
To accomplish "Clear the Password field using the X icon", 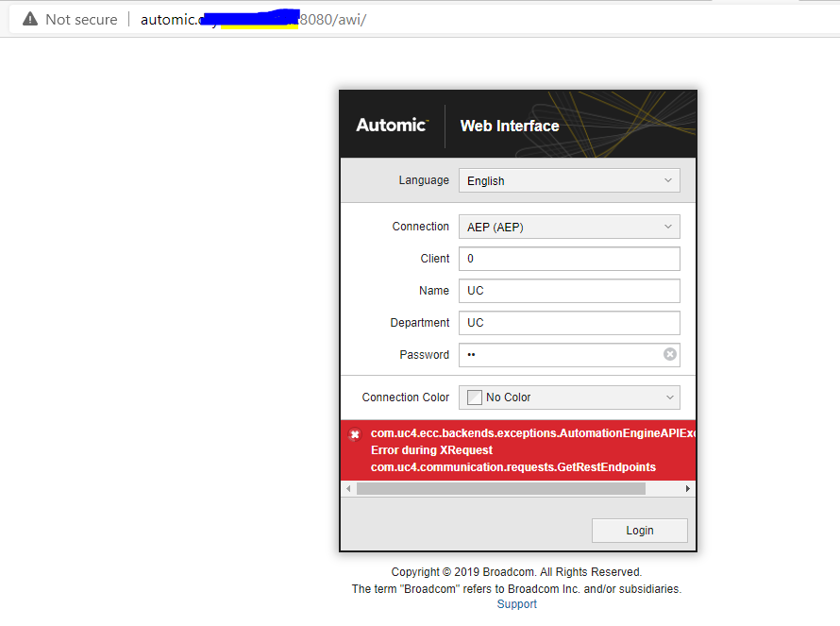I will (669, 354).
